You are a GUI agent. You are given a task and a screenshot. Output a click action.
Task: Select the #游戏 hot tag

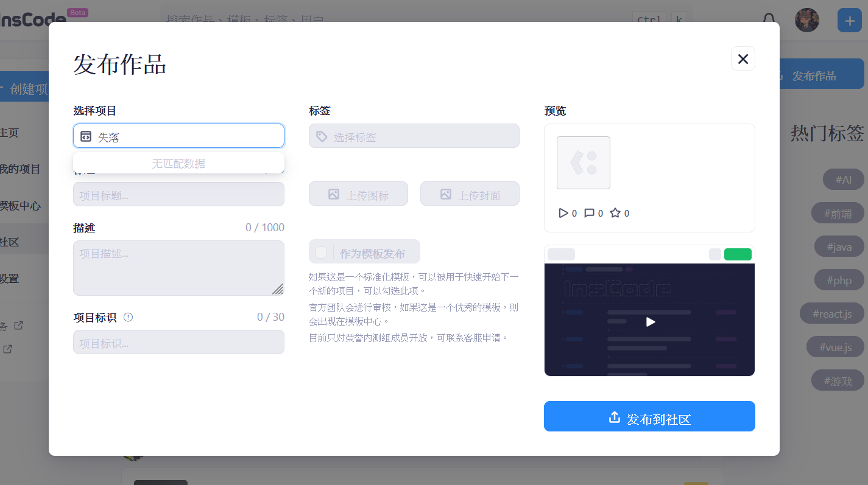point(838,381)
